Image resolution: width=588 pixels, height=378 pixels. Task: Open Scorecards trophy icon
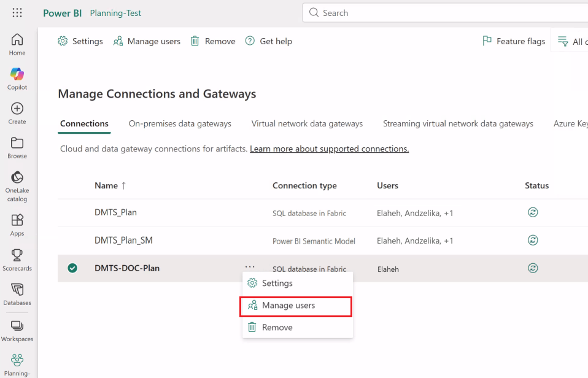(x=17, y=255)
